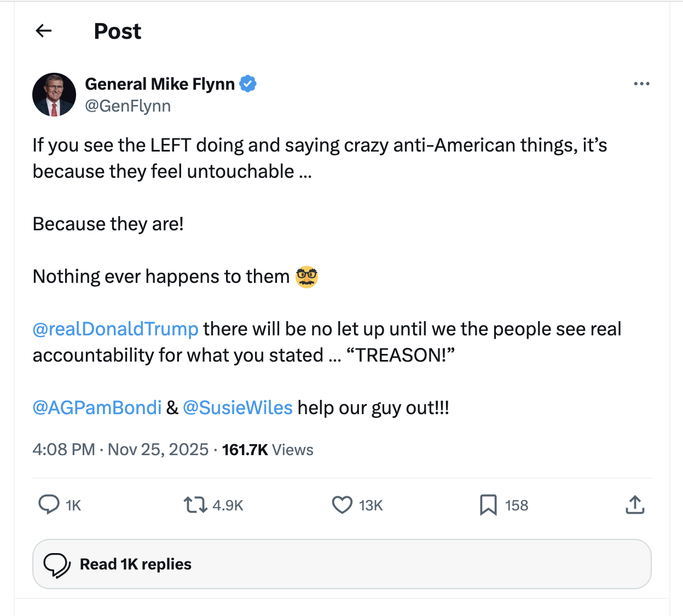Repost this post using the retweet icon

[x=195, y=504]
